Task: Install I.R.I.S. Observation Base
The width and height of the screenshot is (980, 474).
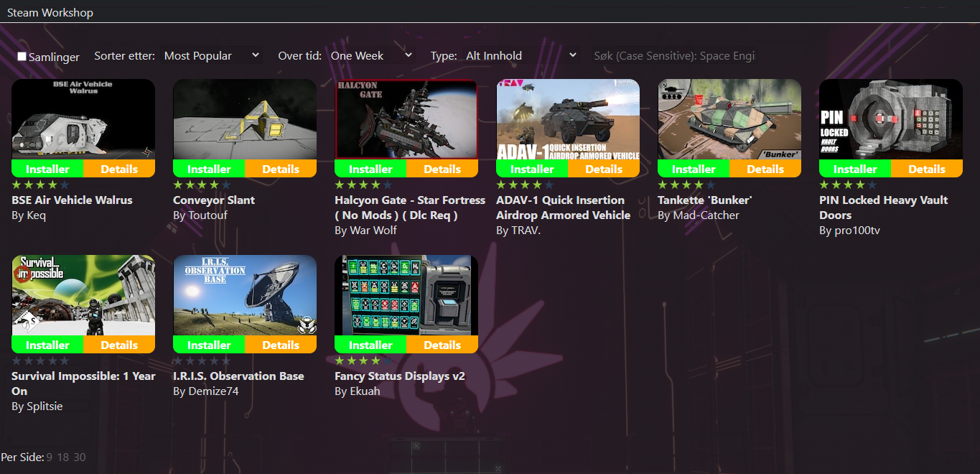Action: click(x=209, y=345)
